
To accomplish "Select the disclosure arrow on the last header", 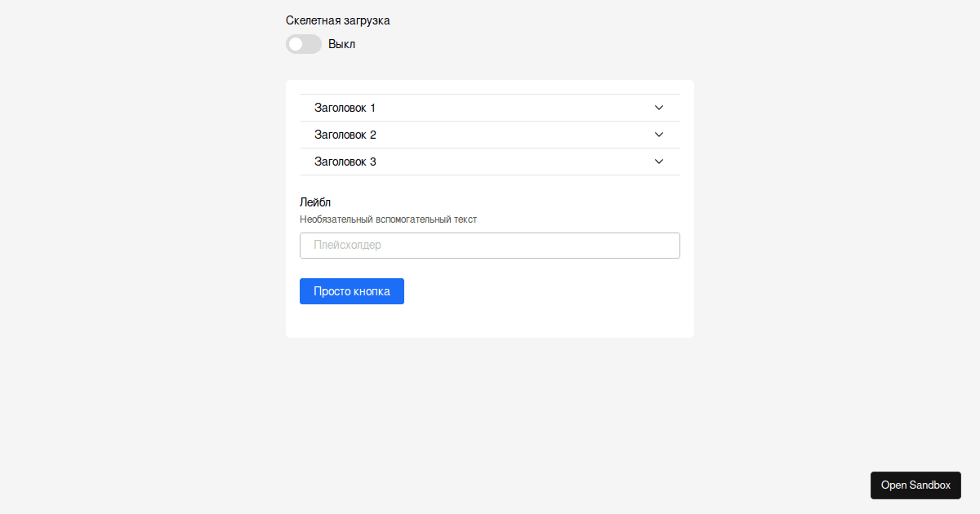I will pos(658,161).
